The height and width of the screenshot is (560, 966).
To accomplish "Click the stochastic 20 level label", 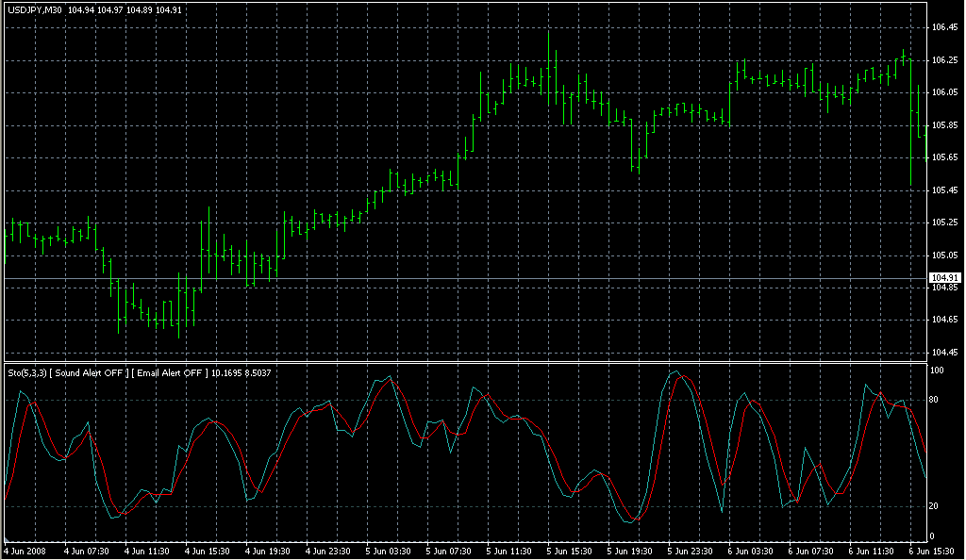I will [x=936, y=506].
